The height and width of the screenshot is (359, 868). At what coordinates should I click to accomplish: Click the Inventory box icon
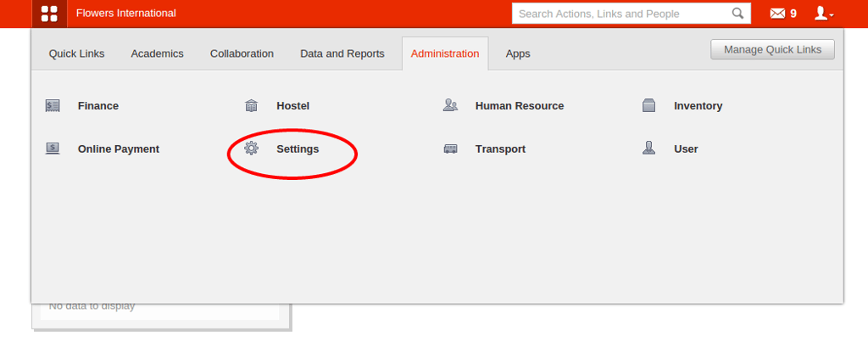pyautogui.click(x=648, y=105)
